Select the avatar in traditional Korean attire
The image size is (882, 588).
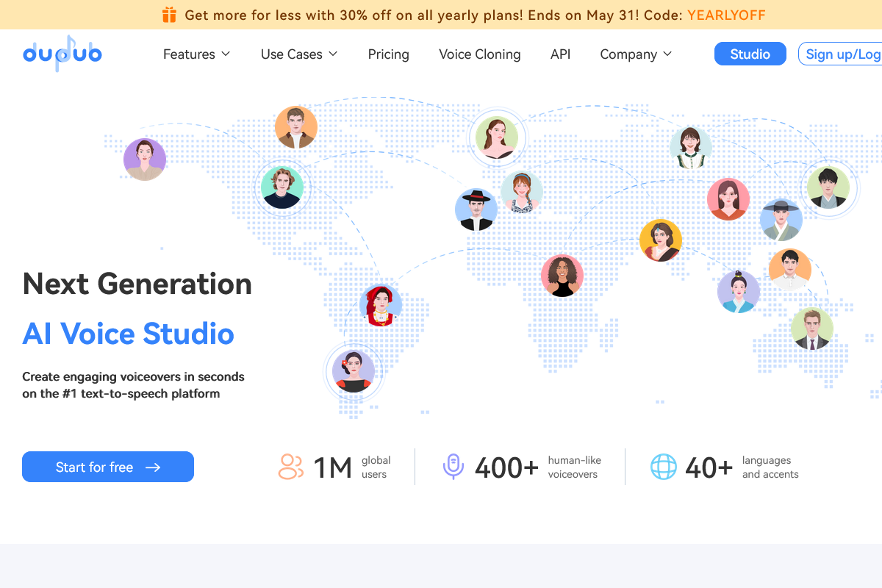[x=781, y=220]
